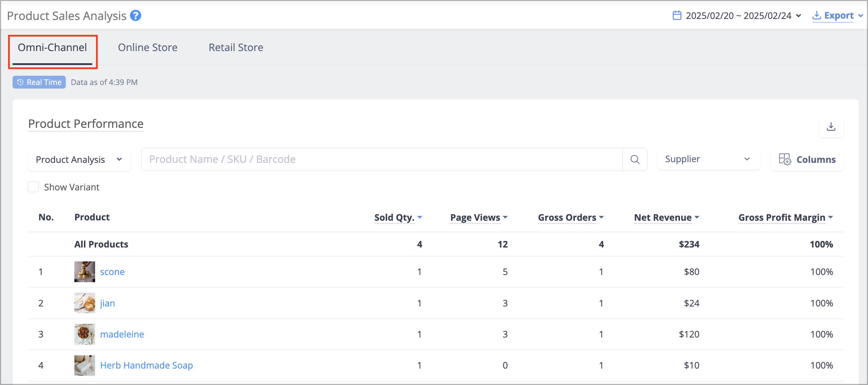Open the madeleine product link
The width and height of the screenshot is (868, 385).
122,334
